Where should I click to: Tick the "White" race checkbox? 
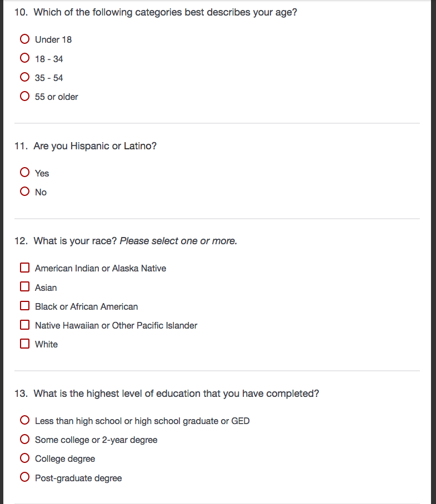point(24,344)
